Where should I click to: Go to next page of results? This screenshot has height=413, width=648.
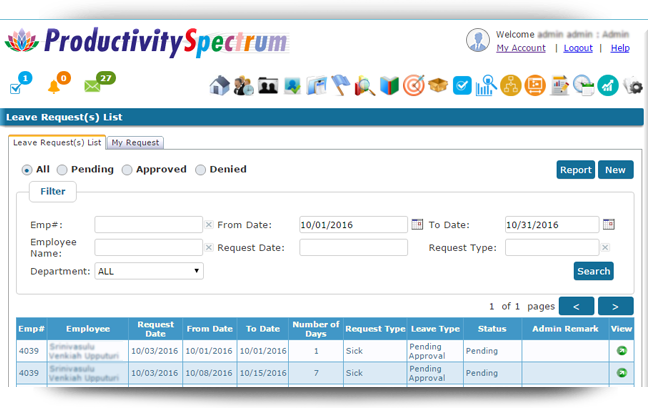coord(615,306)
